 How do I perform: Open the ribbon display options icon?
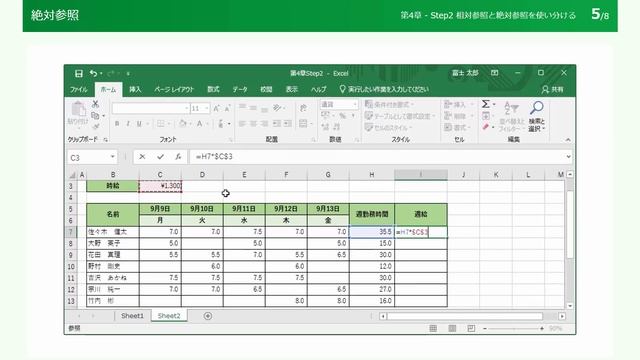click(494, 73)
